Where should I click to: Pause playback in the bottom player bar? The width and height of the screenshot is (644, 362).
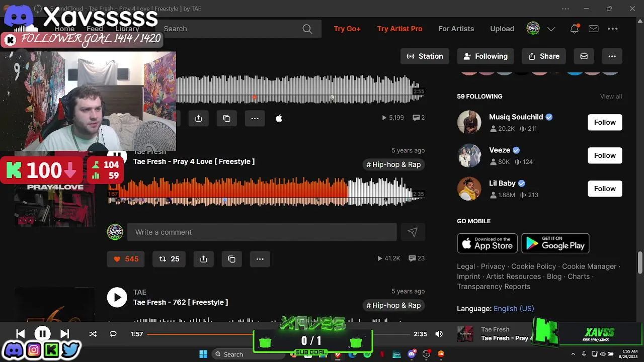pos(42,334)
